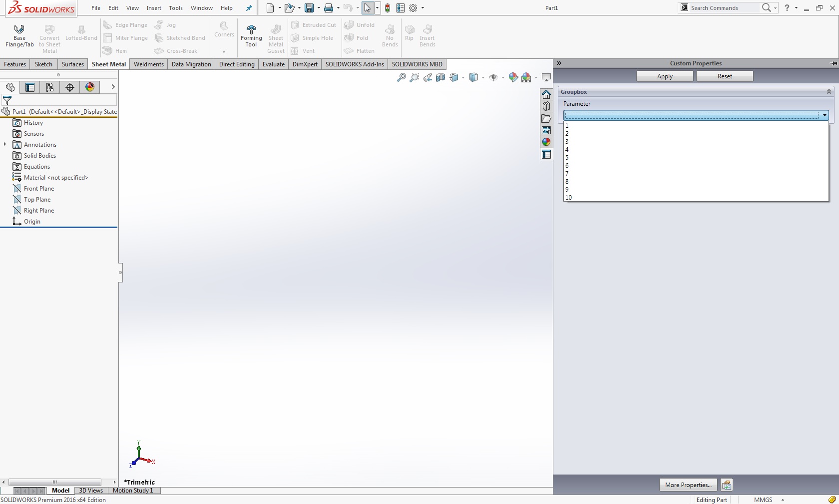Open the Design Library task pane icon
Screen dimensions: 839x504
point(546,106)
